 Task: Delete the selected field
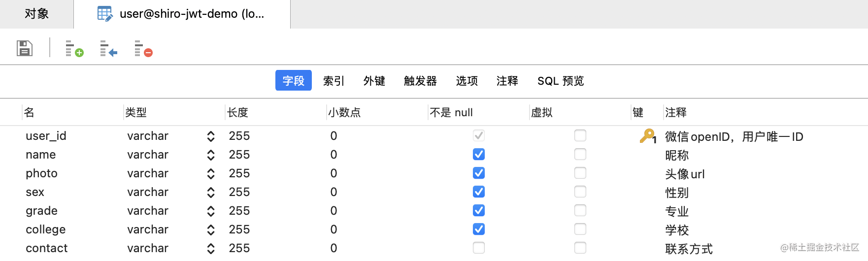(143, 49)
